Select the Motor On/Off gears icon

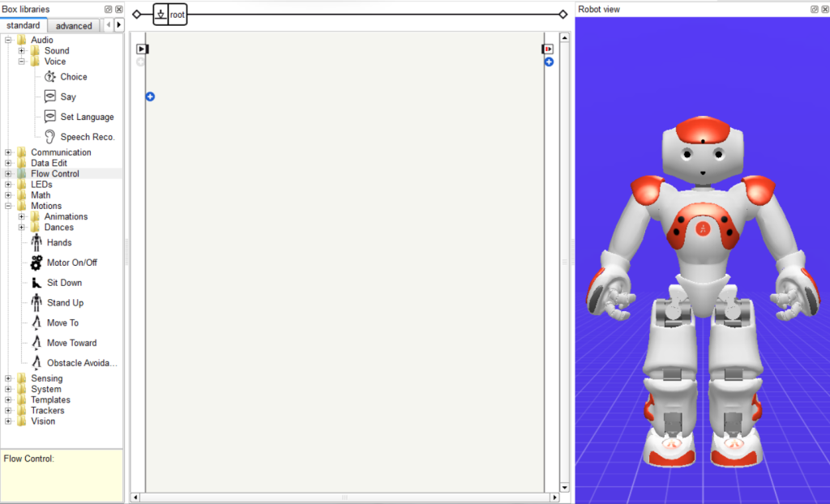point(36,263)
